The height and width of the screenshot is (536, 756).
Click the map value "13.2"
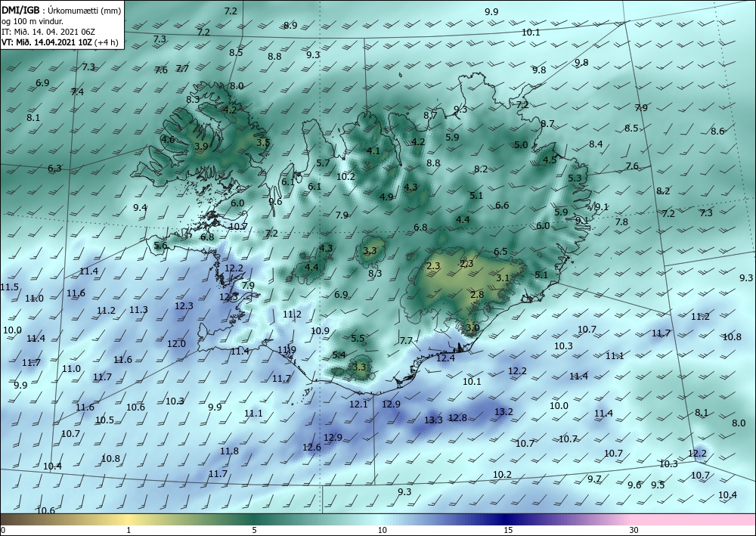pyautogui.click(x=503, y=412)
